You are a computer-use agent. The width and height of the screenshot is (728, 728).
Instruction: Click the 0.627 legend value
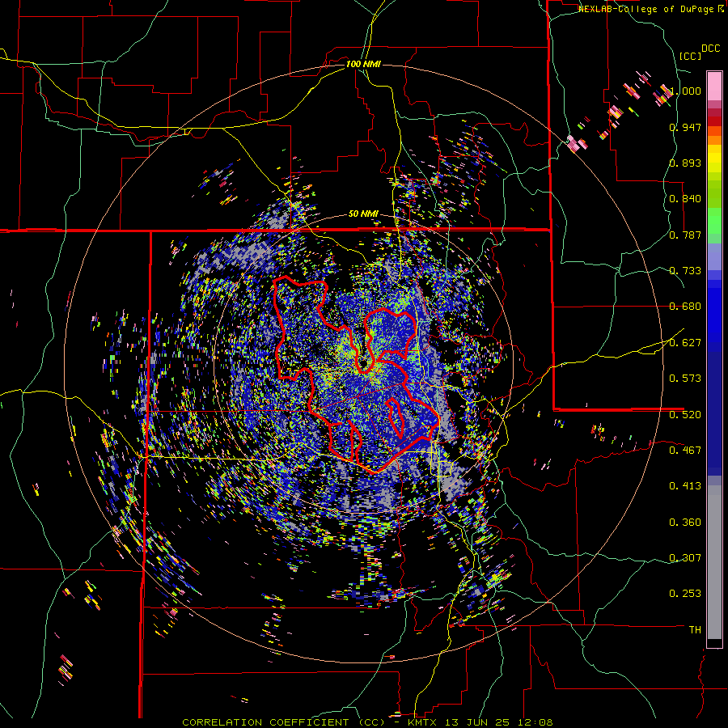click(685, 343)
